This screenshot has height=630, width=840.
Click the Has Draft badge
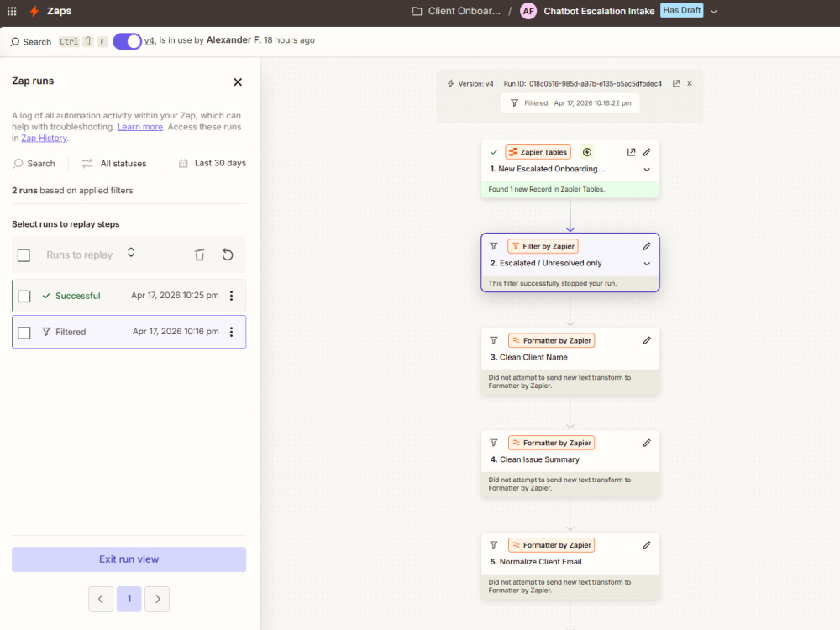681,10
